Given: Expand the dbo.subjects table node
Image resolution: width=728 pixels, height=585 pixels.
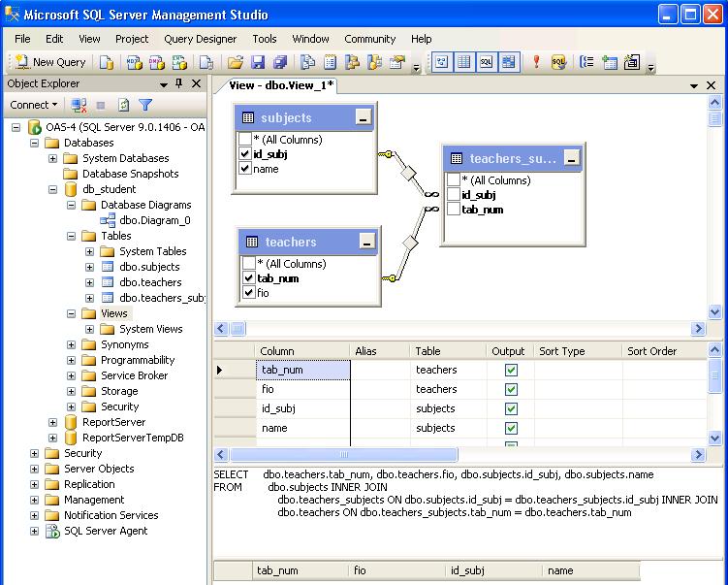Looking at the screenshot, I should pyautogui.click(x=89, y=267).
